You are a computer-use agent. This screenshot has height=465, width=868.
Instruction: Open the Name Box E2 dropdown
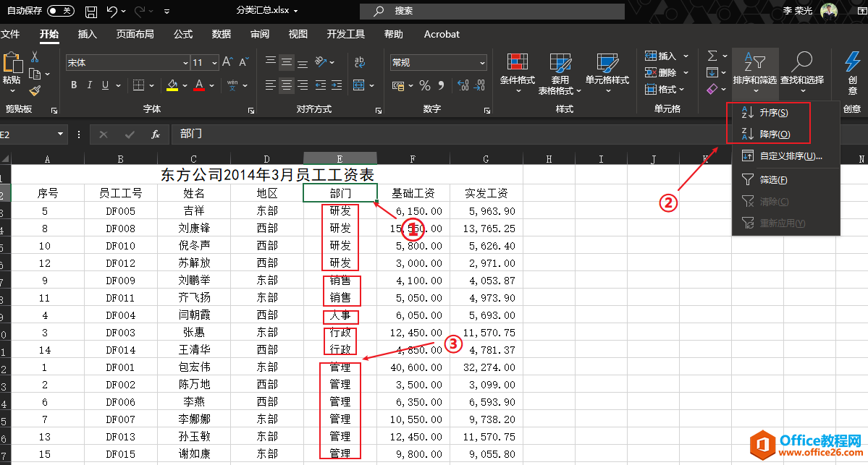pyautogui.click(x=60, y=135)
